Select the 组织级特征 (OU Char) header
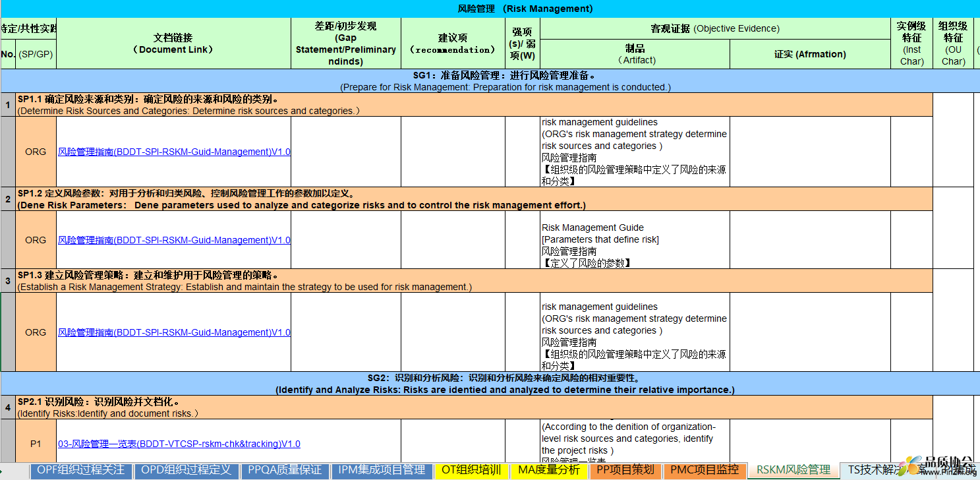This screenshot has width=980, height=480. (x=953, y=44)
